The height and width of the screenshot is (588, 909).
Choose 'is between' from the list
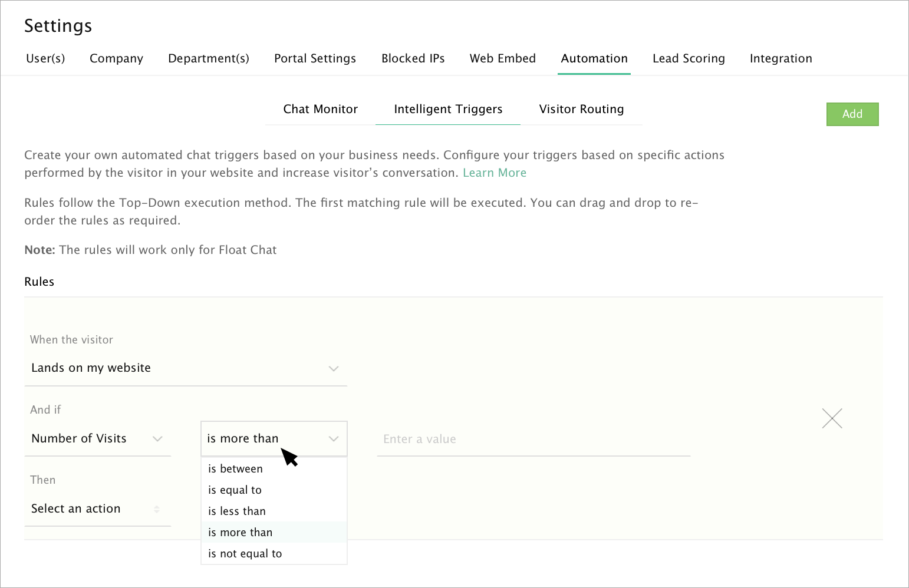[236, 469]
